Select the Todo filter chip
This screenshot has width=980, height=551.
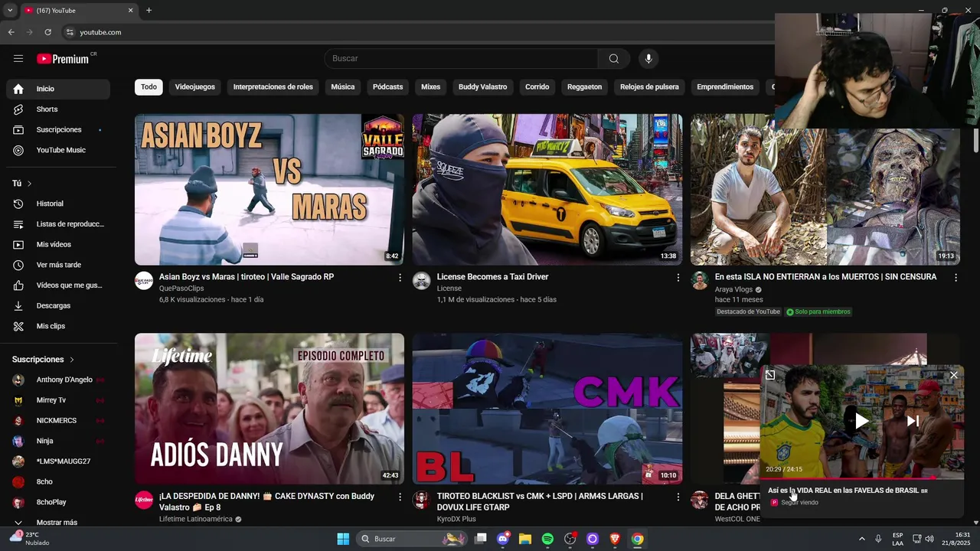(x=149, y=87)
